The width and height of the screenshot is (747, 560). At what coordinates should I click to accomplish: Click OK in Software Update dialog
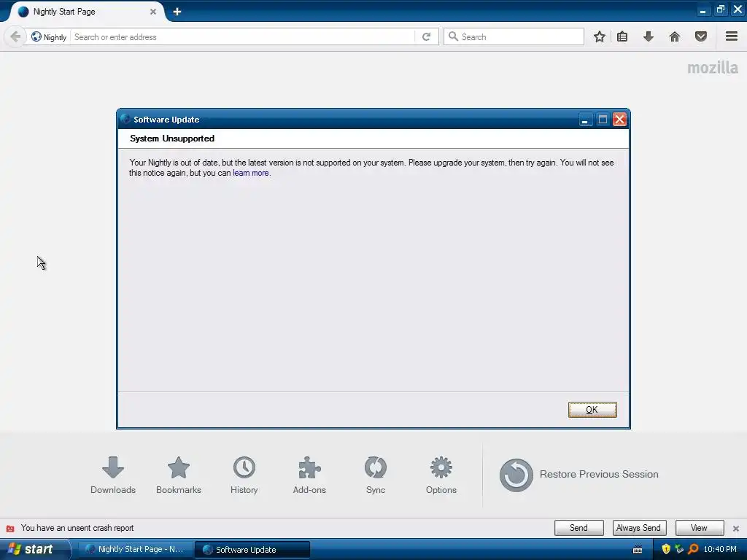[592, 410]
